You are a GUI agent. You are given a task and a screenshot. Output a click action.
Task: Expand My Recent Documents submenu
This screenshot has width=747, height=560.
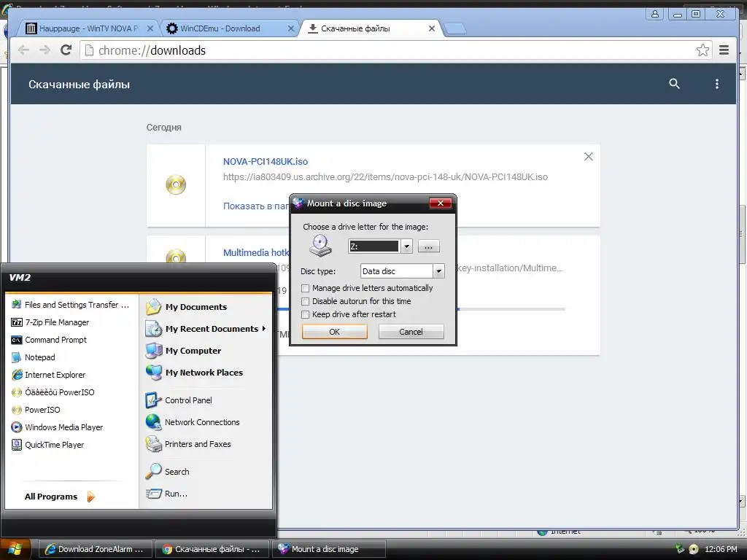click(x=206, y=329)
